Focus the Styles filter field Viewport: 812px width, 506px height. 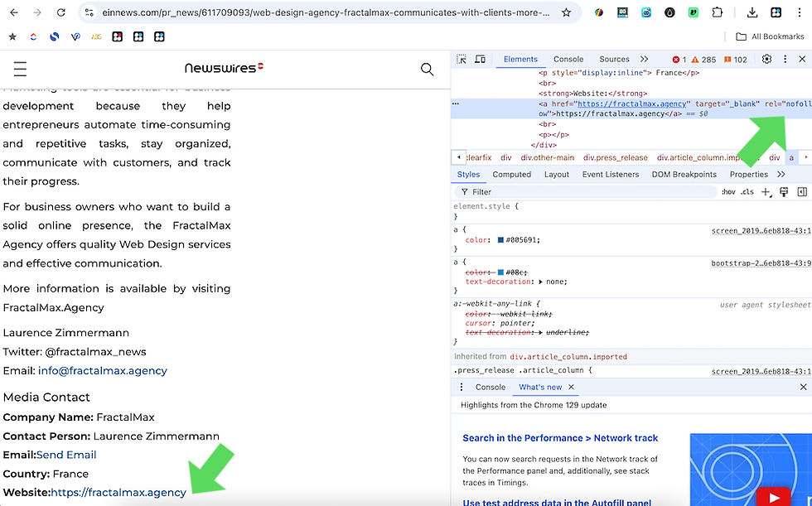click(x=585, y=192)
